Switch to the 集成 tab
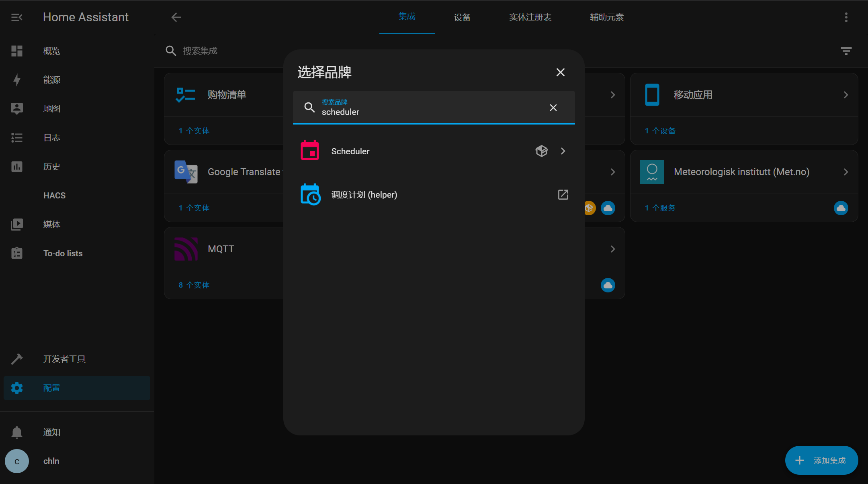 click(x=407, y=16)
